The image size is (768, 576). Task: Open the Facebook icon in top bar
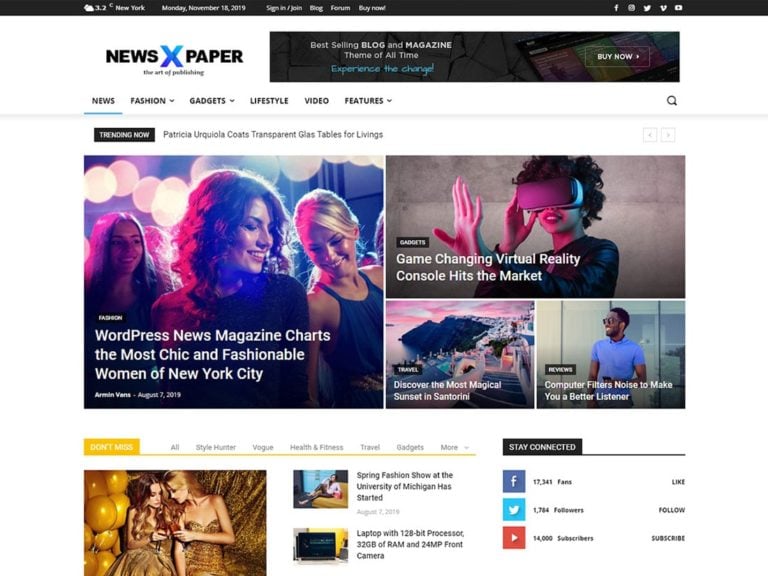pos(616,8)
